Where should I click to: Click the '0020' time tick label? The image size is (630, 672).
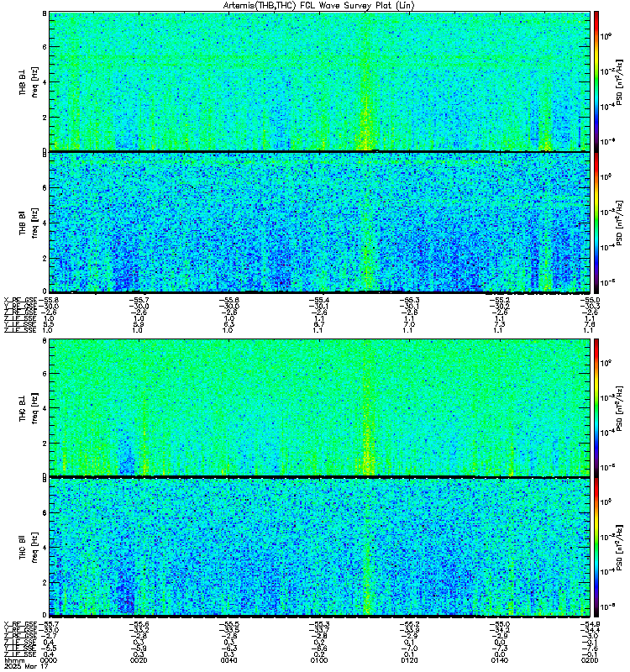[139, 660]
